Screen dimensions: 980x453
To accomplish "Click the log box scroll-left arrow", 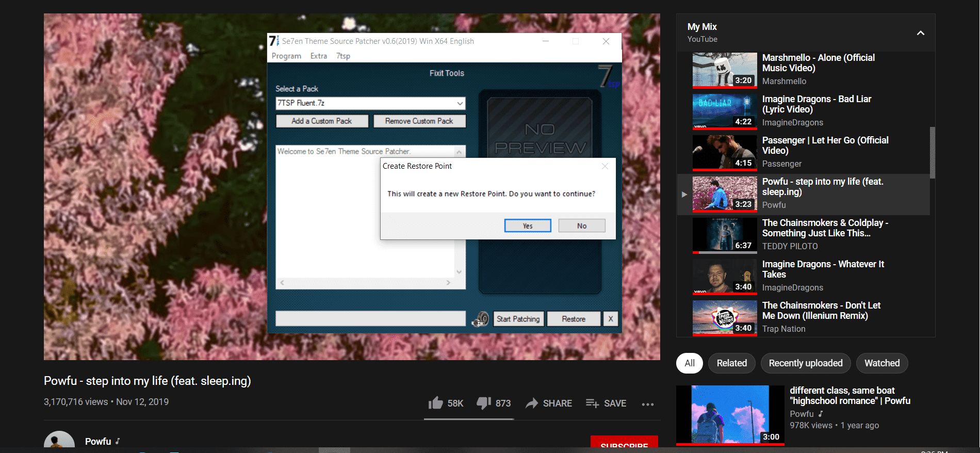I will [x=282, y=283].
